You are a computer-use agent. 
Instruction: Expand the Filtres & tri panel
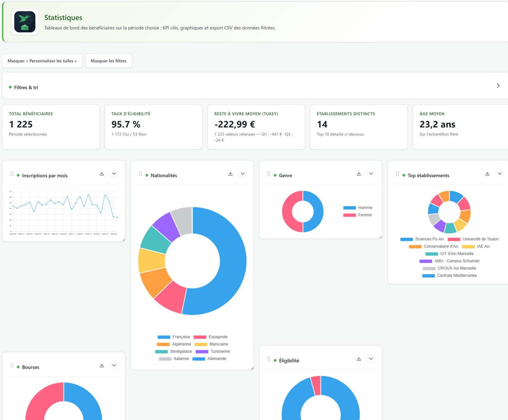click(498, 86)
